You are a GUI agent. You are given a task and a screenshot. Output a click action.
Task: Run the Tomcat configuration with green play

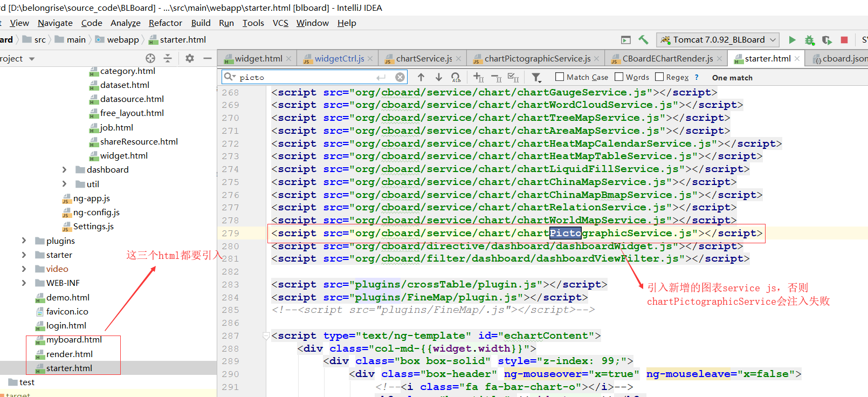tap(792, 40)
